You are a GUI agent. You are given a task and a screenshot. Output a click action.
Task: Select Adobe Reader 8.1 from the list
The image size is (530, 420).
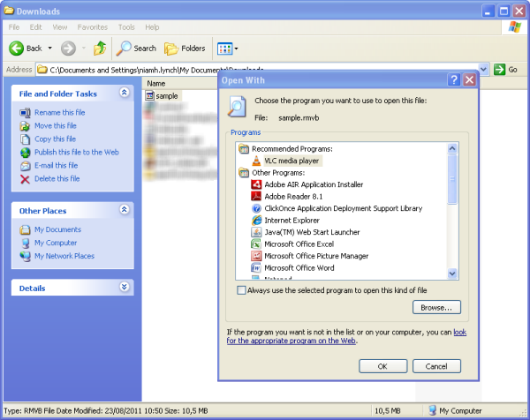(289, 197)
